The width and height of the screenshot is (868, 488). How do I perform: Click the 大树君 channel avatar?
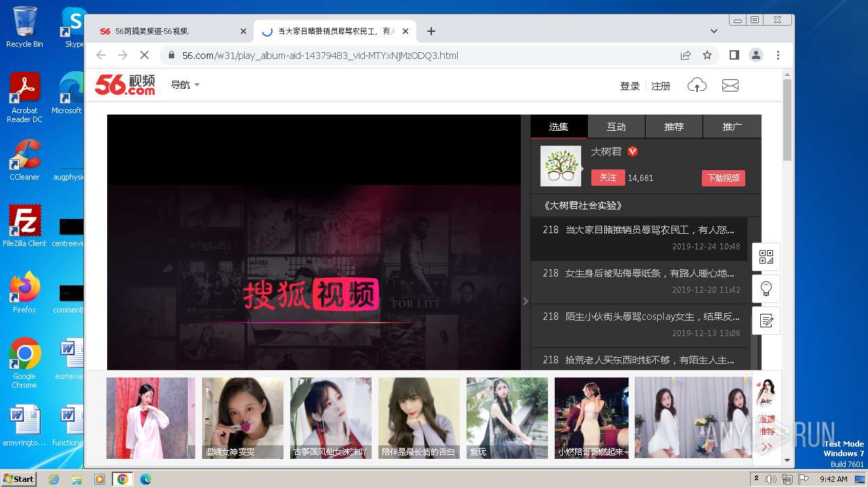coord(561,166)
